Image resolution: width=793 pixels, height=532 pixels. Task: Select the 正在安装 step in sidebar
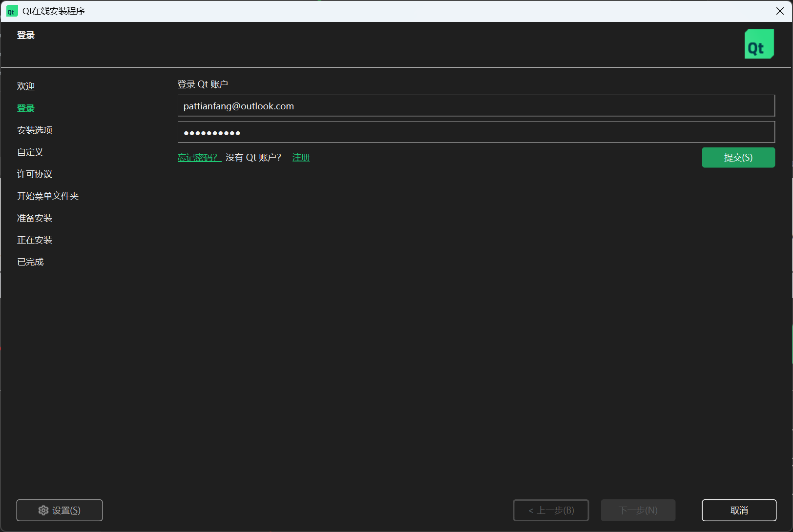[x=35, y=240]
